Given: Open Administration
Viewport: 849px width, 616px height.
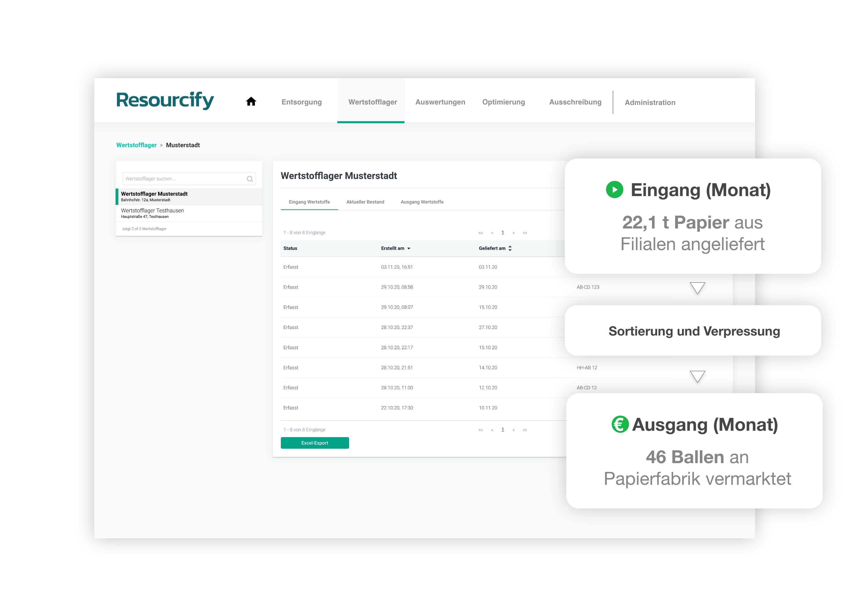Looking at the screenshot, I should pos(650,103).
